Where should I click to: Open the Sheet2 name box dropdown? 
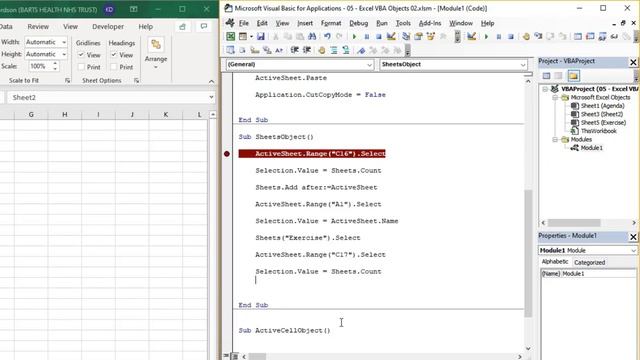coord(211,98)
